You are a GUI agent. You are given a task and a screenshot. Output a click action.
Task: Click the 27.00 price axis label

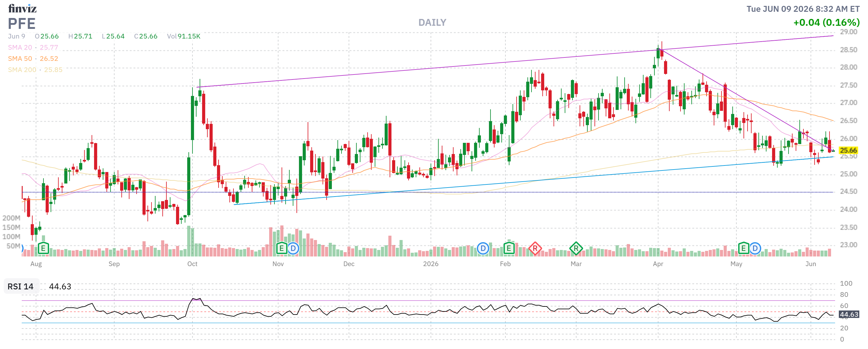pyautogui.click(x=848, y=103)
